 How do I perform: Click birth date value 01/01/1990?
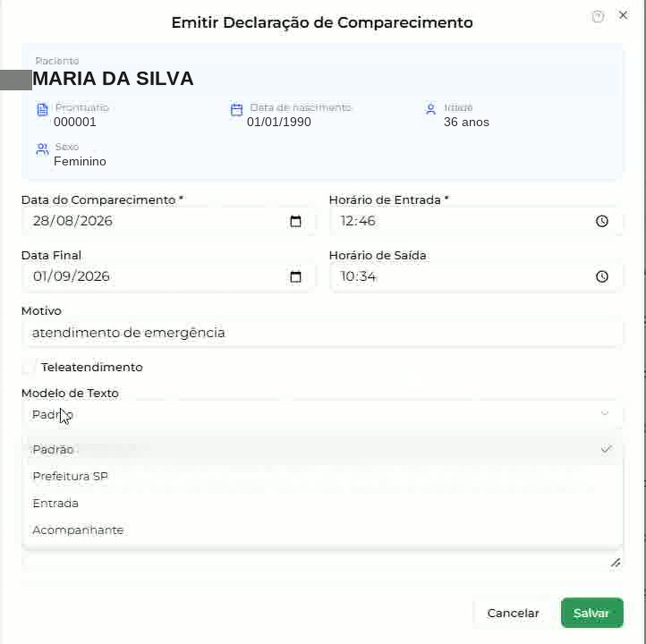[279, 122]
